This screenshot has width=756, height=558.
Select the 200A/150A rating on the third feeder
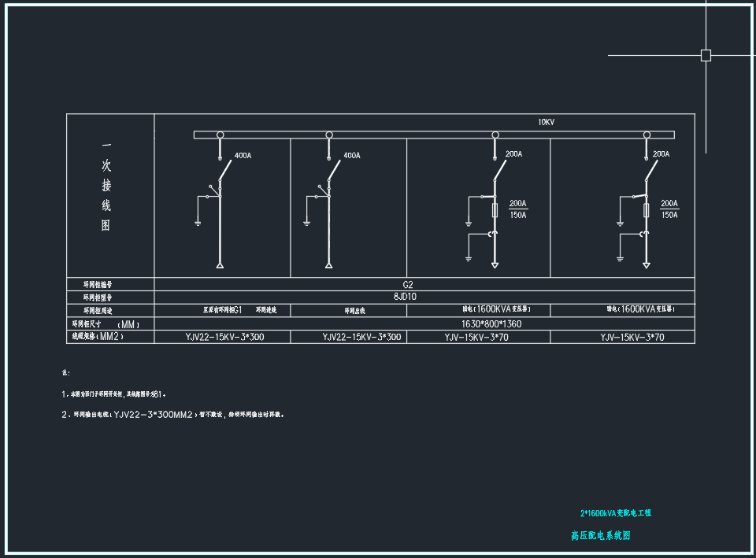tap(517, 209)
